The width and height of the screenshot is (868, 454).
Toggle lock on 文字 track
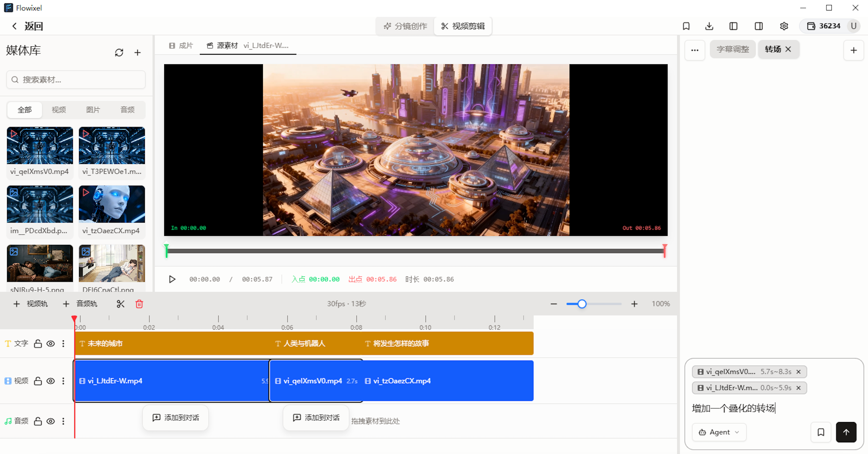pos(38,344)
